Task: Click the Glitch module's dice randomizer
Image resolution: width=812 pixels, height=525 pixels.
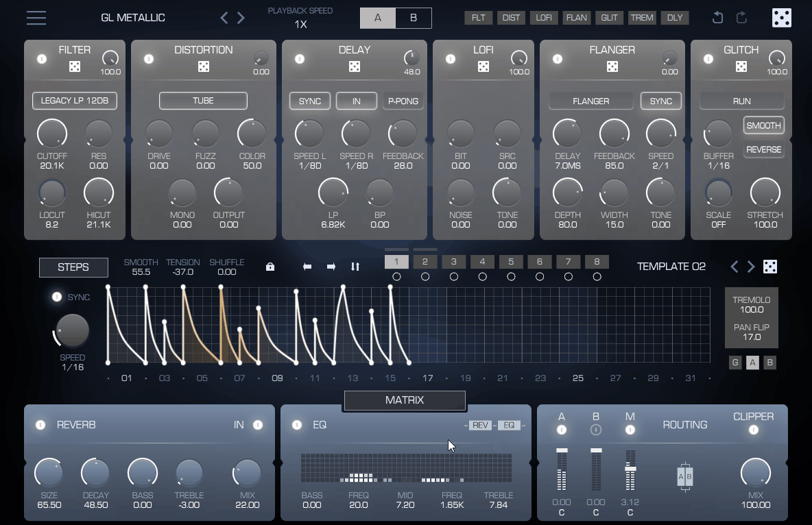Action: 741,66
